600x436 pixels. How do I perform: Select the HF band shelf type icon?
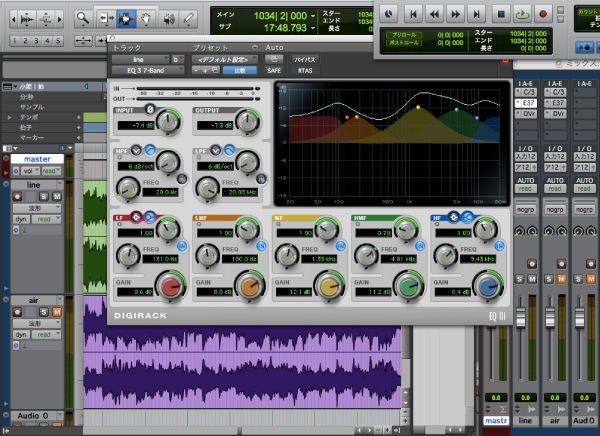click(x=467, y=217)
